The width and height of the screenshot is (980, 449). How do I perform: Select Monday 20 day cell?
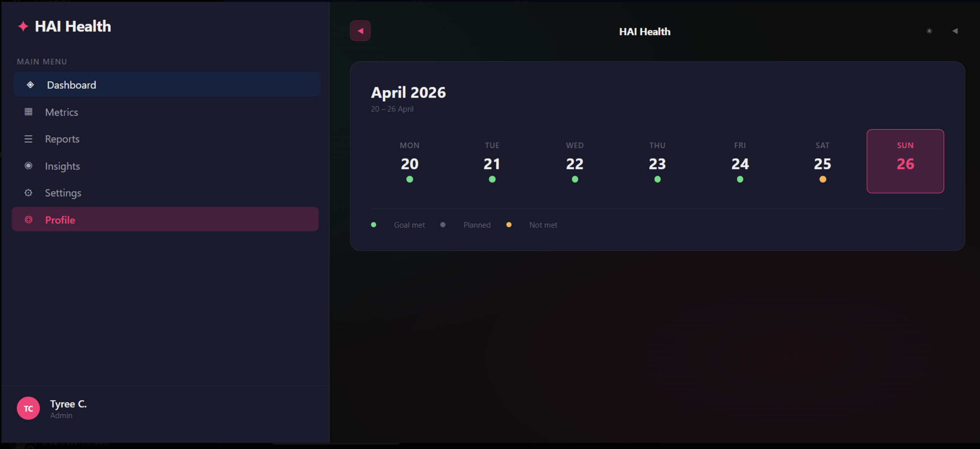click(x=409, y=162)
